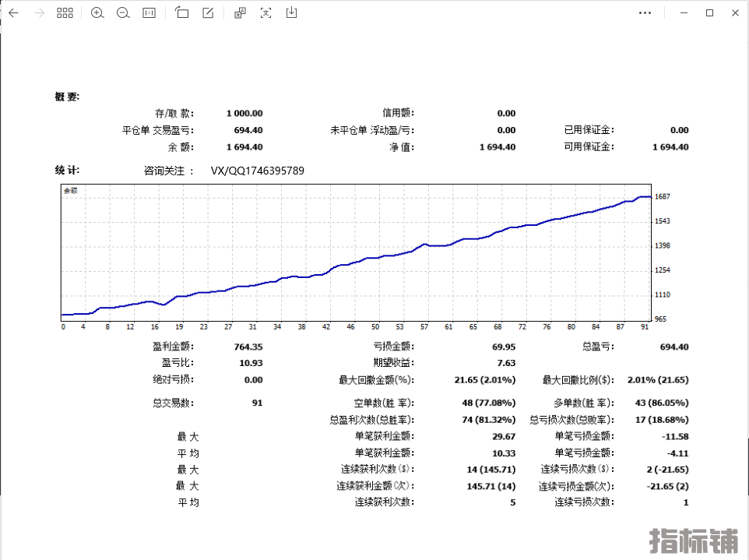Image resolution: width=749 pixels, height=560 pixels.
Task: Click the VX/QQ1746395789 contact text
Action: [257, 171]
